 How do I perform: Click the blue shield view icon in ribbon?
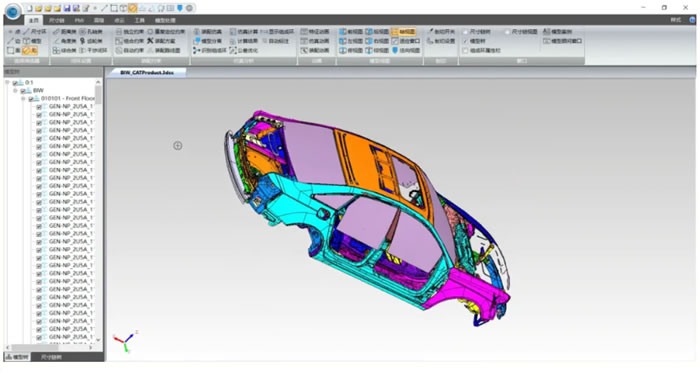[395, 50]
